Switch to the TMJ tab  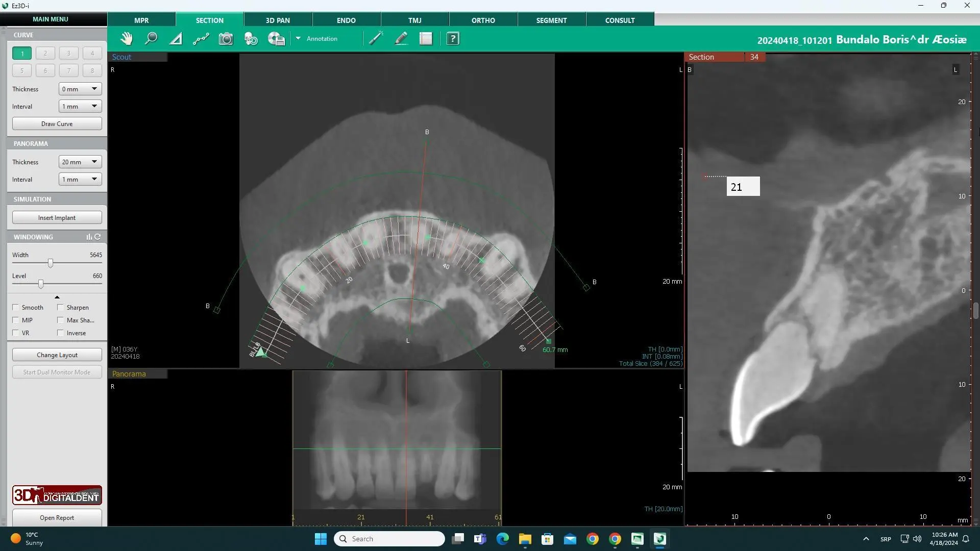point(415,20)
